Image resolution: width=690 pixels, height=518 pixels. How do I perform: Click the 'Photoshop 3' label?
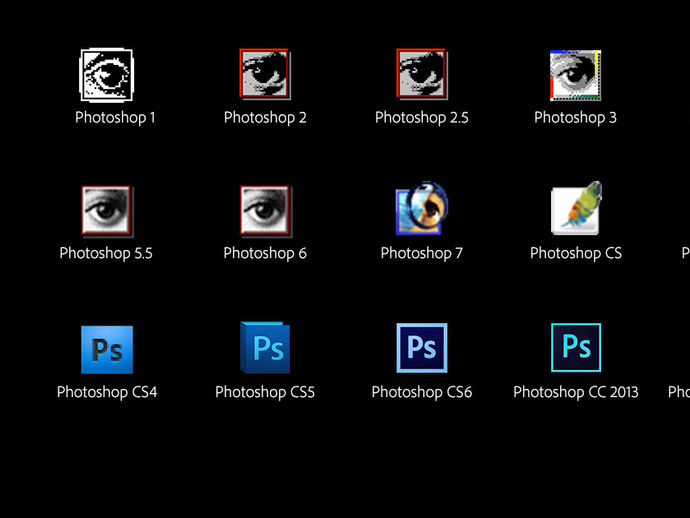pyautogui.click(x=576, y=118)
